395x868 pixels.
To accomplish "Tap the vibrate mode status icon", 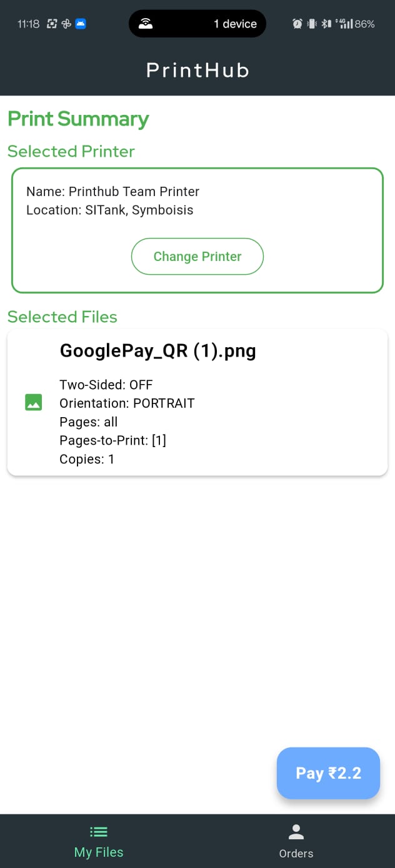I will (x=312, y=24).
